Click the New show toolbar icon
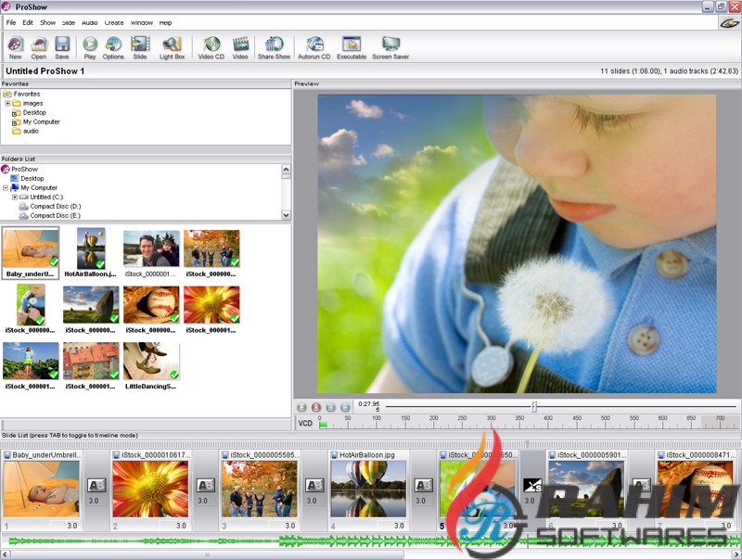The height and width of the screenshot is (560, 742). pyautogui.click(x=15, y=46)
